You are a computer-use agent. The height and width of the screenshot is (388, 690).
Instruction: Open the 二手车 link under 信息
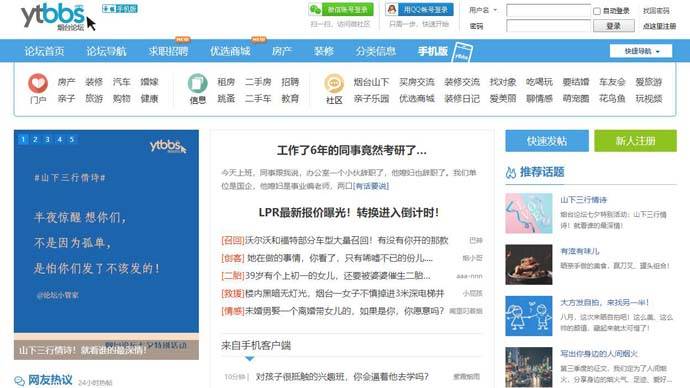tap(258, 99)
